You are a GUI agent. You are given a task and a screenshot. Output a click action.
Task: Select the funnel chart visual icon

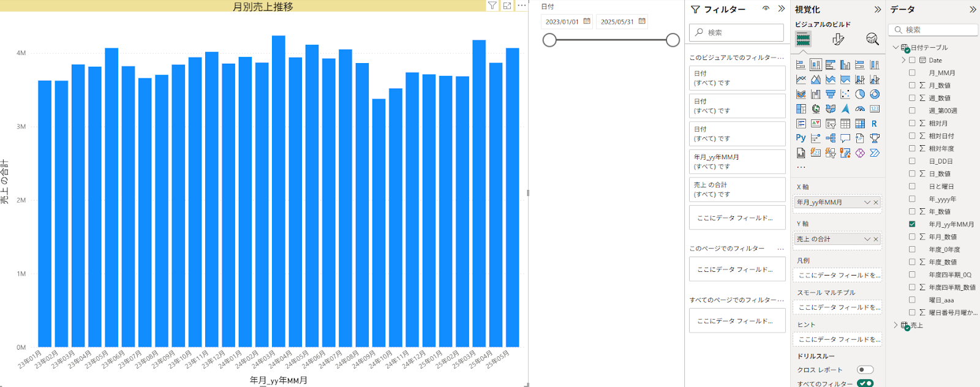[831, 94]
